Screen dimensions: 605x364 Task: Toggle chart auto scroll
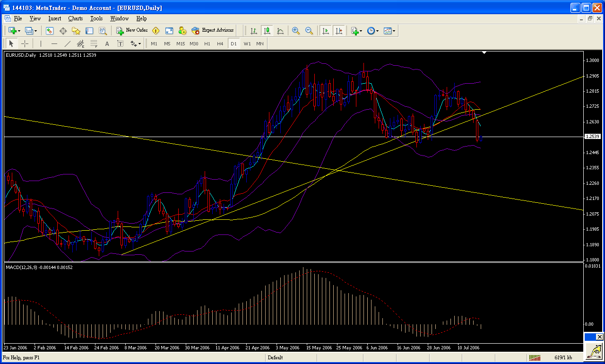click(x=325, y=31)
